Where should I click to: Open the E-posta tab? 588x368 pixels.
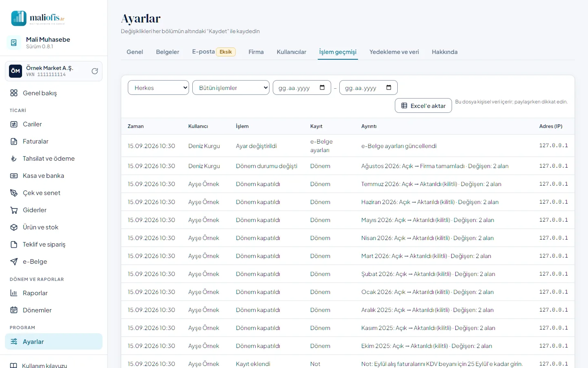coord(214,52)
